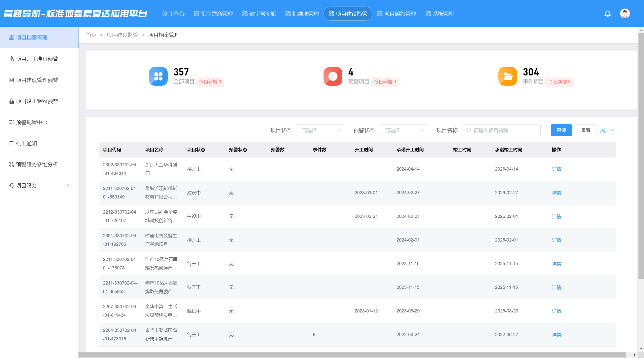The height and width of the screenshot is (358, 644).
Task: Open 数字驾驶舱 top menu
Action: pos(259,14)
